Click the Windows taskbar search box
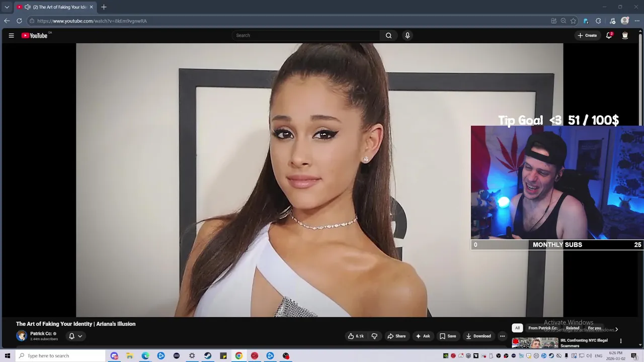The width and height of the screenshot is (644, 362). click(60, 356)
